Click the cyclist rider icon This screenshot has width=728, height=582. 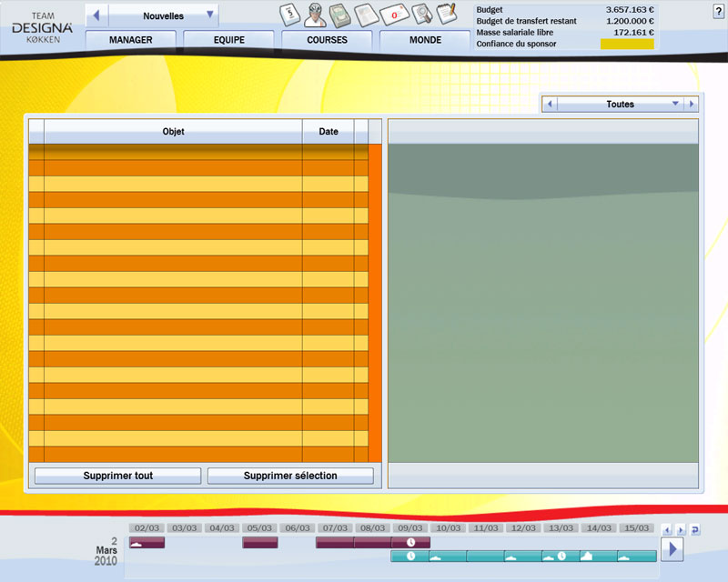(315, 15)
